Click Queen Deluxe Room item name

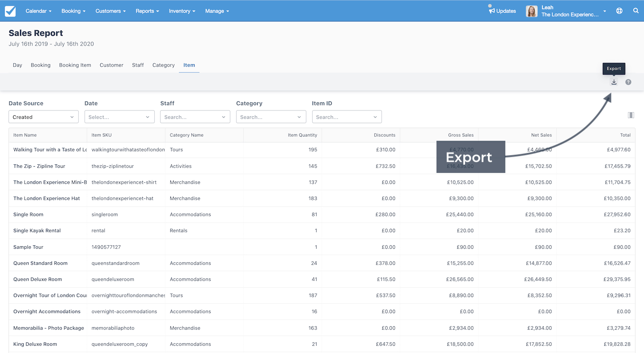(x=38, y=279)
